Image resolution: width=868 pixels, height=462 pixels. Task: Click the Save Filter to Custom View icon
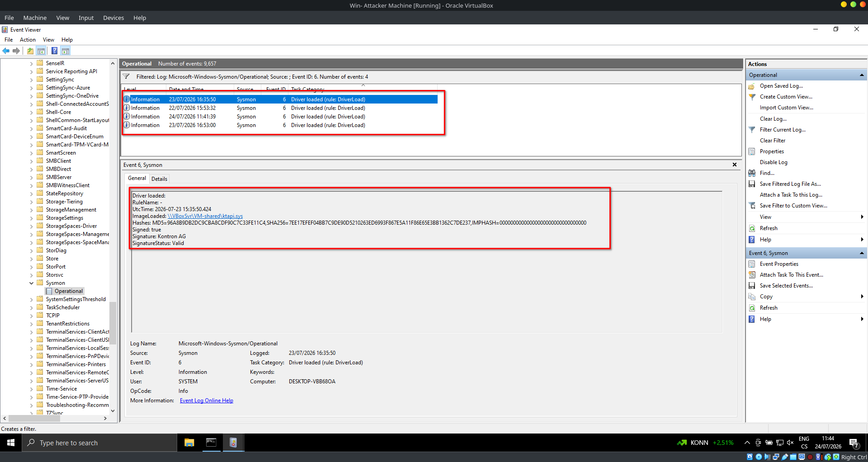(x=752, y=206)
